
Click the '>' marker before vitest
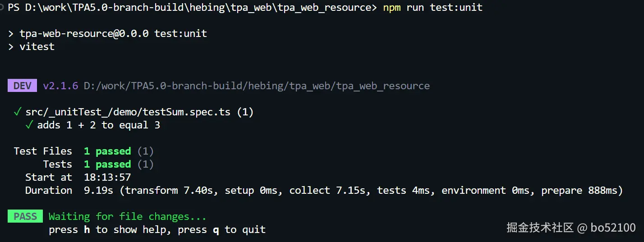click(11, 46)
